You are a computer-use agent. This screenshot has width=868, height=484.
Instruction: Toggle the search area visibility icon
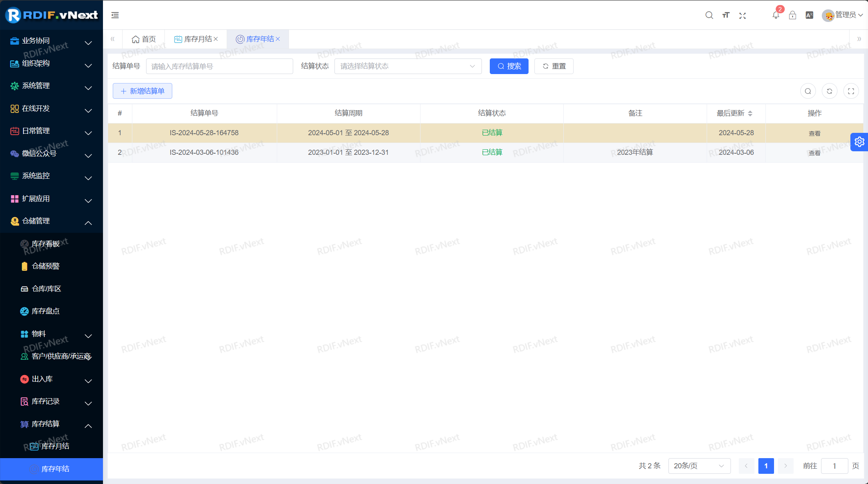click(808, 91)
